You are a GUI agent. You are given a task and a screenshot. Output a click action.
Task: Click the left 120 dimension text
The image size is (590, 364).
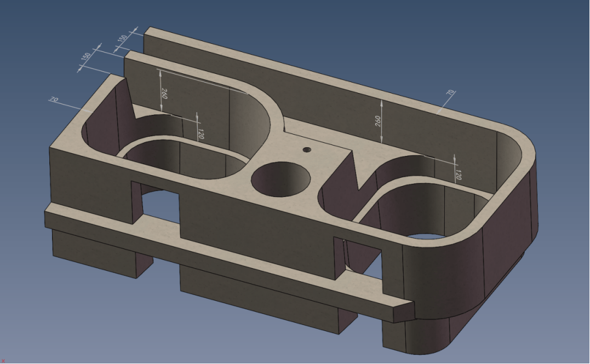tap(201, 134)
